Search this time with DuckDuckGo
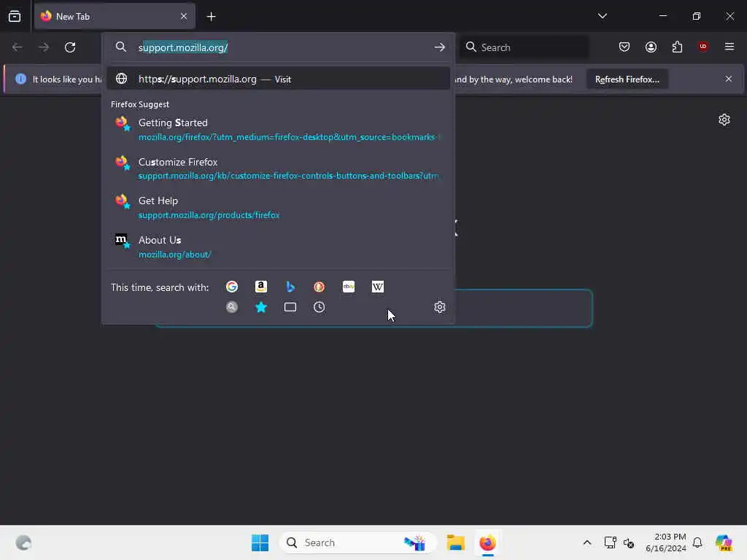747x560 pixels. [320, 287]
